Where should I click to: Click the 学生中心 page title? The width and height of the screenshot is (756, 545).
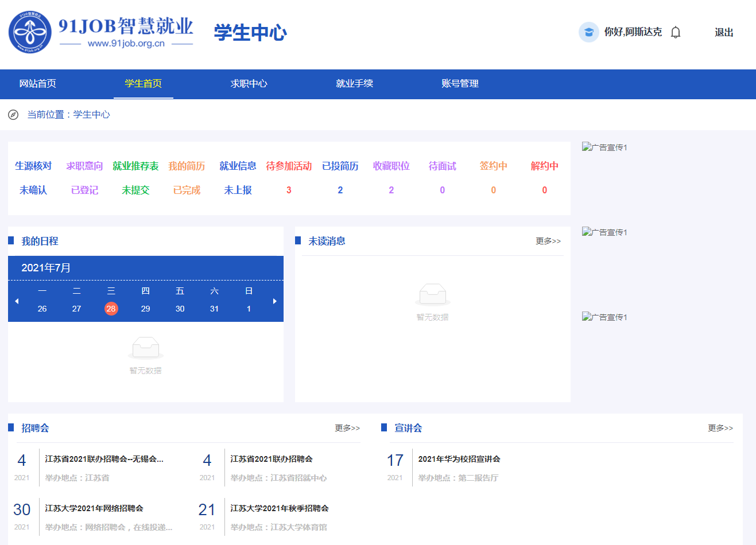(250, 33)
